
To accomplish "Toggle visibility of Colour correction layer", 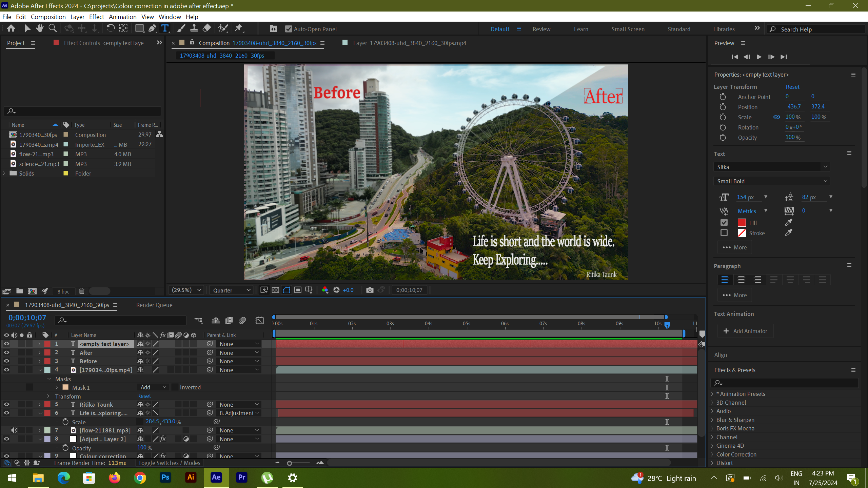I will pos(6,456).
